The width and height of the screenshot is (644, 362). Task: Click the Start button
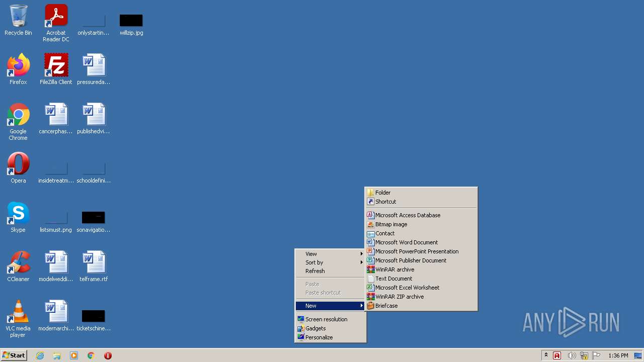tap(14, 355)
